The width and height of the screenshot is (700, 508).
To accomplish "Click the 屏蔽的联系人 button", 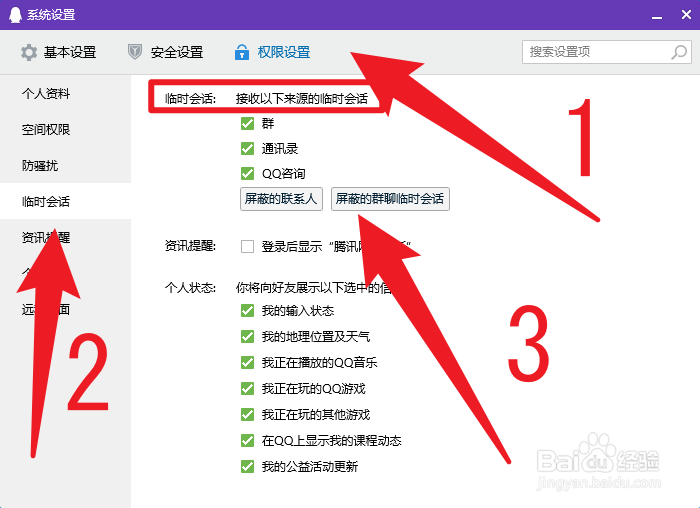I will pos(281,199).
